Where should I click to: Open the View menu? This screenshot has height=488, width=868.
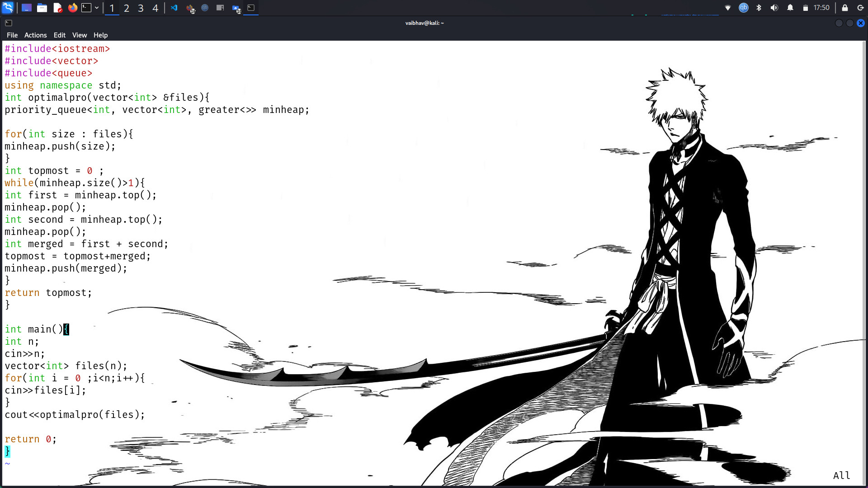click(80, 35)
